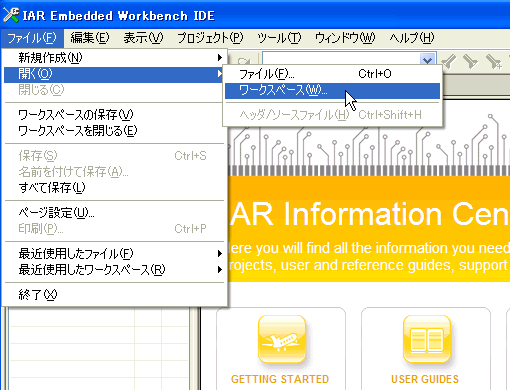Image resolution: width=510 pixels, height=390 pixels.
Task: Click the third find toolbar icon with plus
Action: click(x=493, y=61)
